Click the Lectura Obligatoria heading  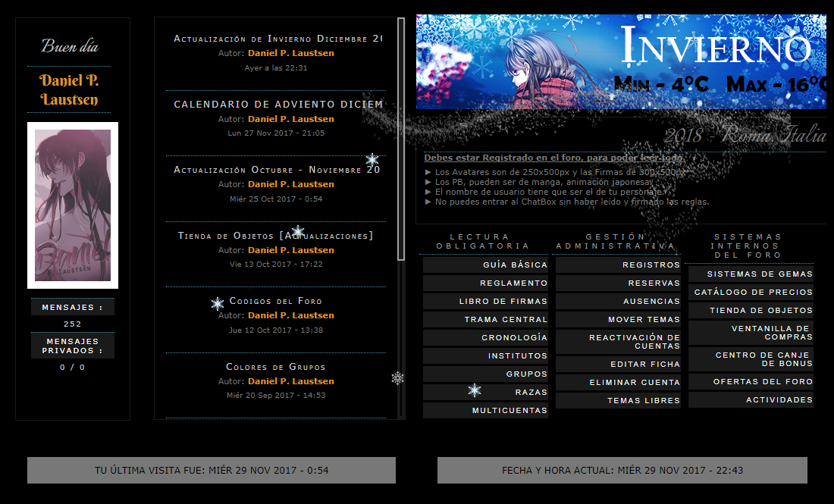pos(482,241)
